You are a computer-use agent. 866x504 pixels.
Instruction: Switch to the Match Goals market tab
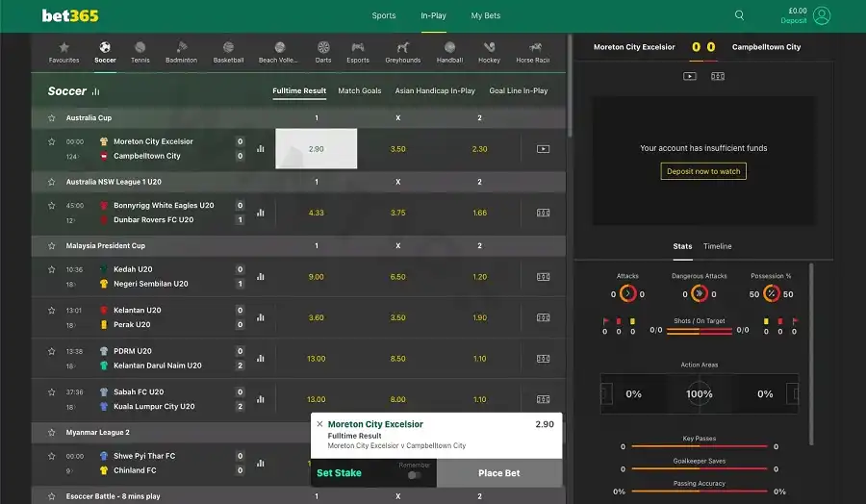click(360, 91)
